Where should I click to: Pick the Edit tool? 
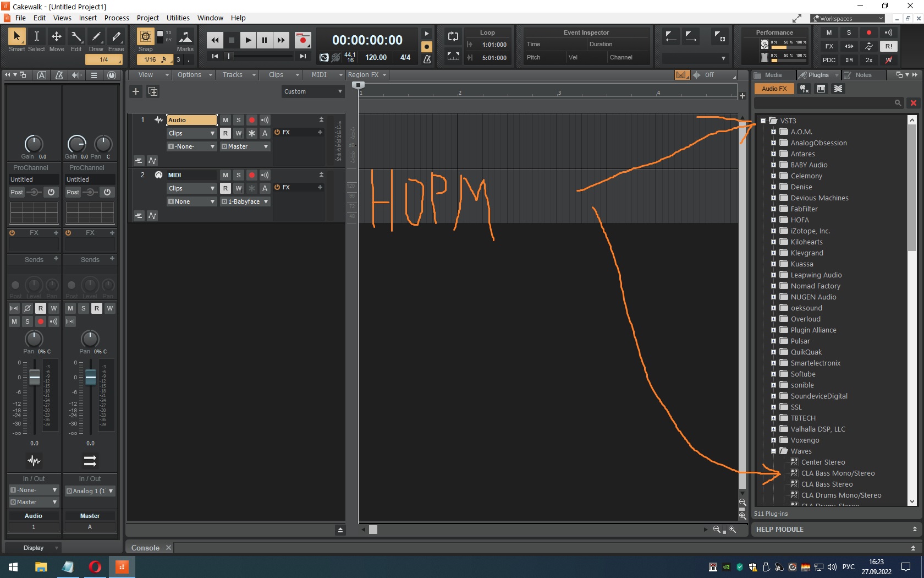click(76, 37)
